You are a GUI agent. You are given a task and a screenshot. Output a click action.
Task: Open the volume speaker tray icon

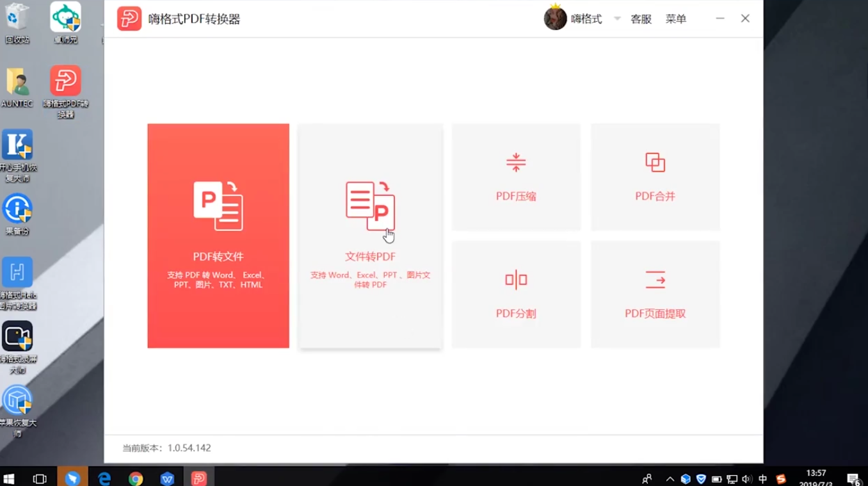pos(747,479)
